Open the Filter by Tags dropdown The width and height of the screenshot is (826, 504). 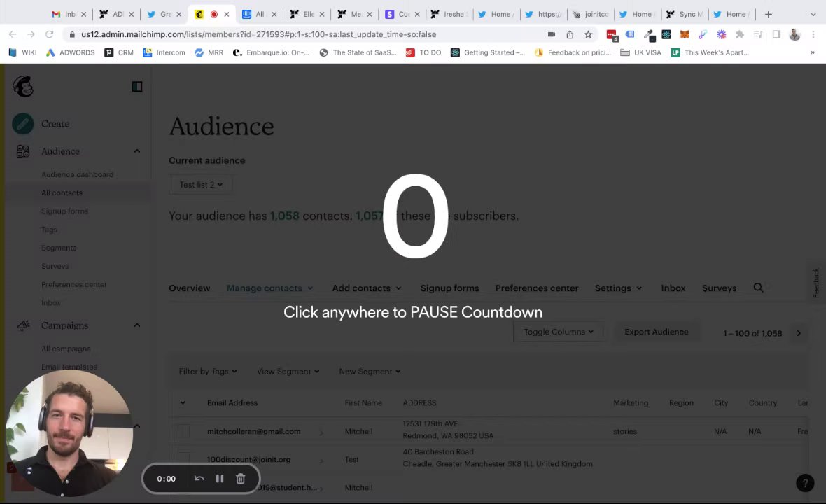point(208,371)
